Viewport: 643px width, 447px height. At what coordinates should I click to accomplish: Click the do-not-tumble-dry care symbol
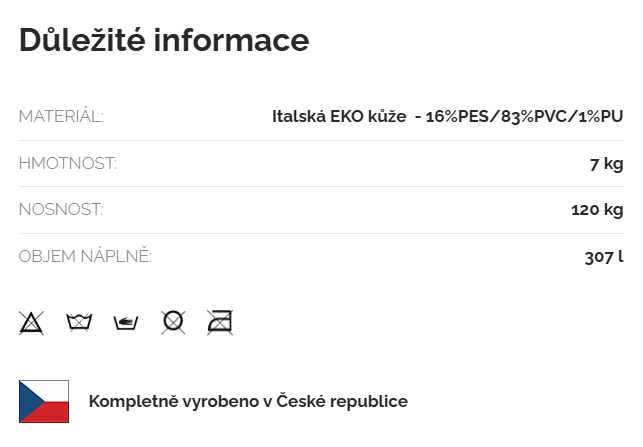point(173,321)
